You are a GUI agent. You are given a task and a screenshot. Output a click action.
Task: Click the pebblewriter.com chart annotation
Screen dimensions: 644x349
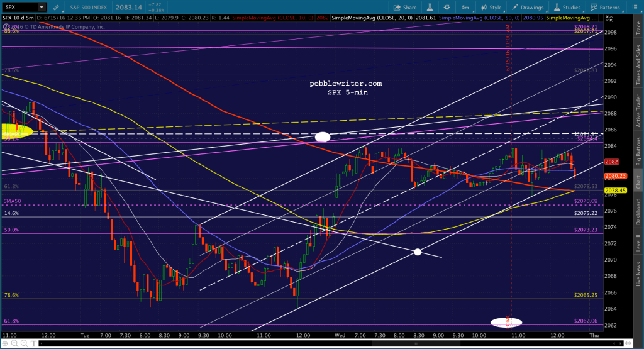[346, 84]
